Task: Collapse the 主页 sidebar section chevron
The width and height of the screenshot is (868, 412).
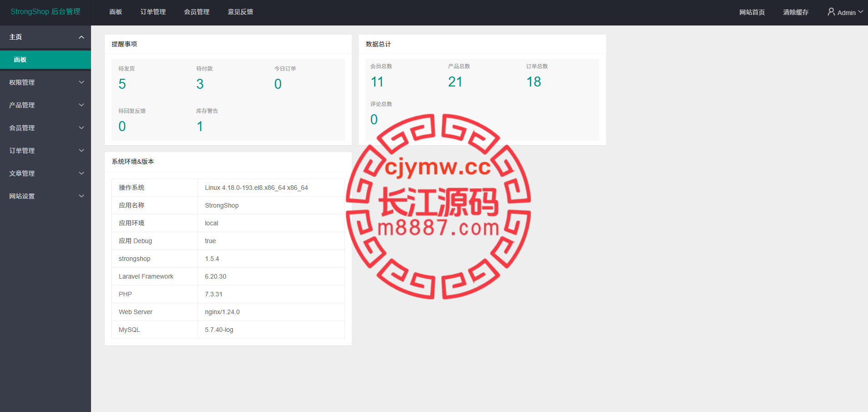Action: [81, 37]
